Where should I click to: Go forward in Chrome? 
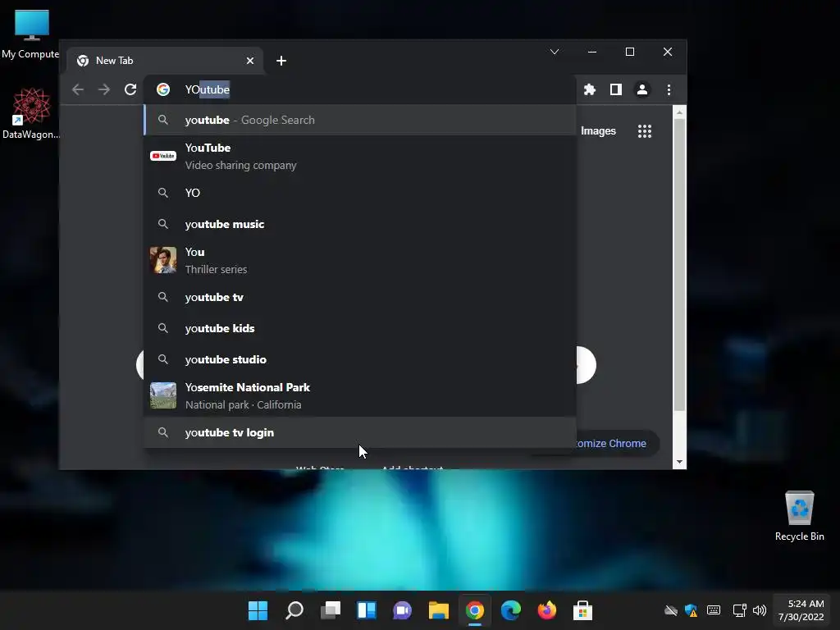(x=104, y=89)
